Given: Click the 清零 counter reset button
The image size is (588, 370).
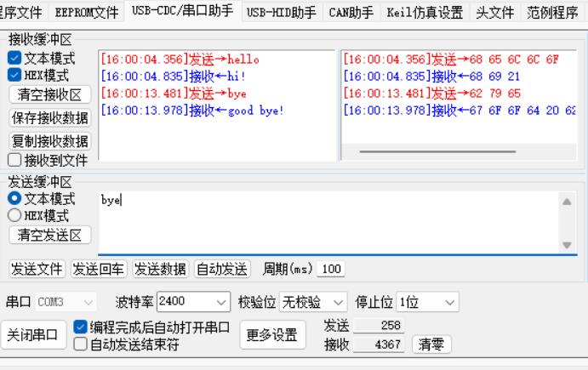Looking at the screenshot, I should pos(431,344).
